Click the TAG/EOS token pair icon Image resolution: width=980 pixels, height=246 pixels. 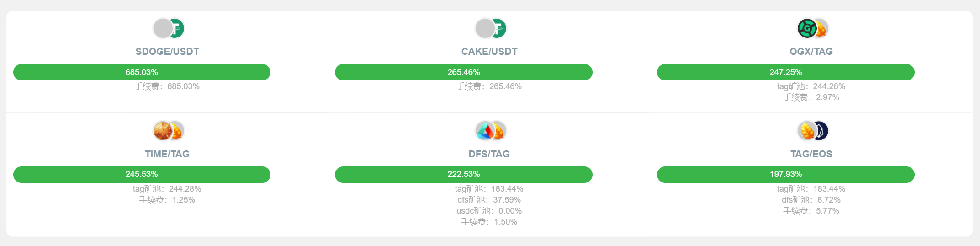812,131
